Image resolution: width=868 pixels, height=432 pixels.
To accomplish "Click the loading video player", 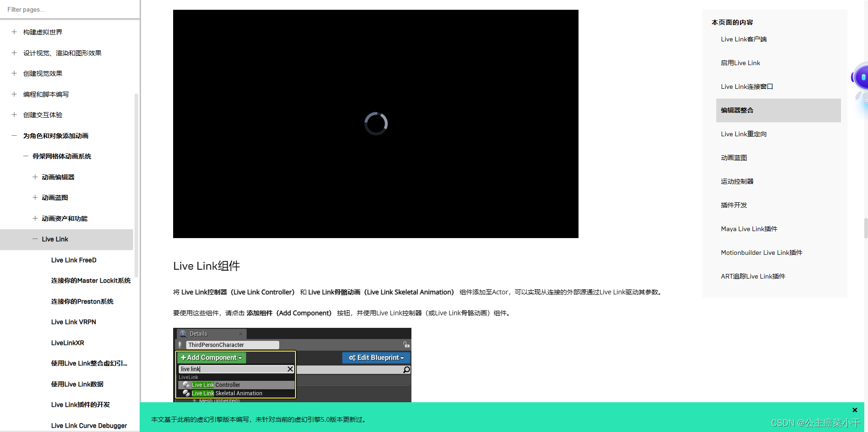I will [376, 124].
